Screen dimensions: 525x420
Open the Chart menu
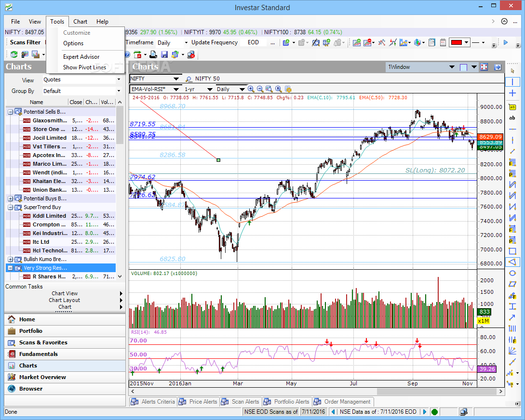coord(81,21)
